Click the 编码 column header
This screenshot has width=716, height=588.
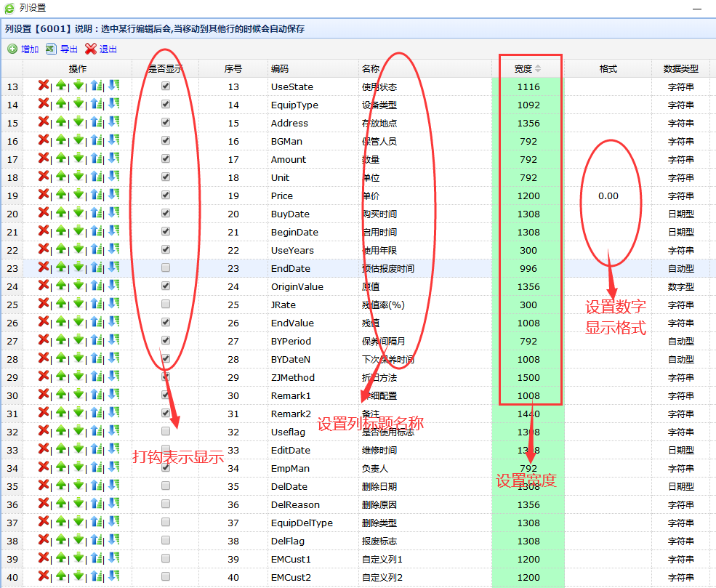click(280, 69)
